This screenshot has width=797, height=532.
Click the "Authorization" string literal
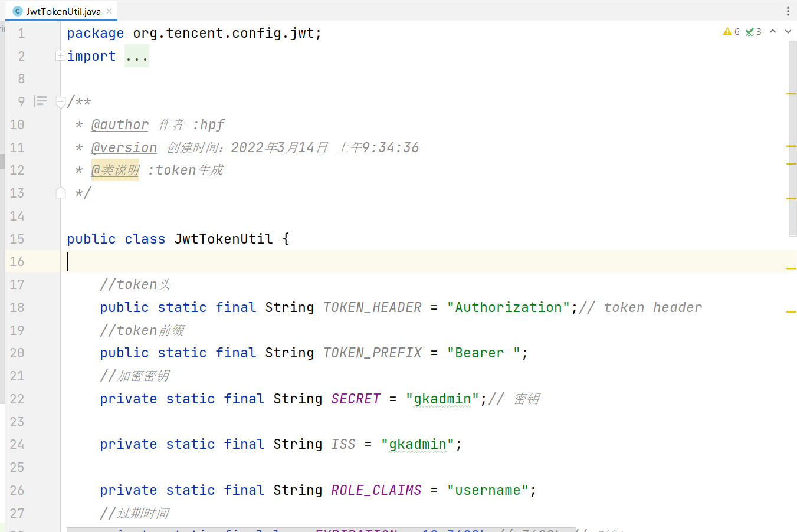(x=509, y=307)
